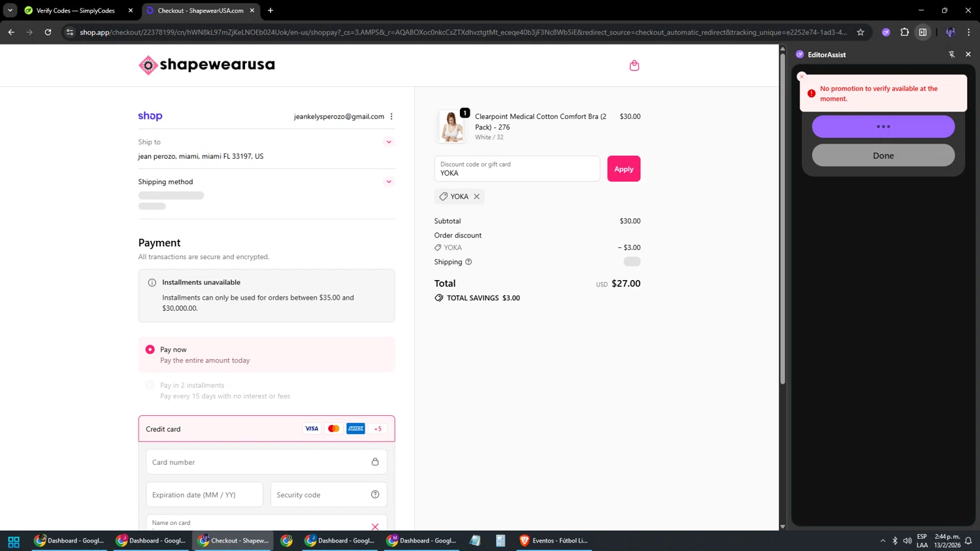Viewport: 980px width, 551px height.
Task: Expand the Ship to section chevron
Action: (x=389, y=142)
